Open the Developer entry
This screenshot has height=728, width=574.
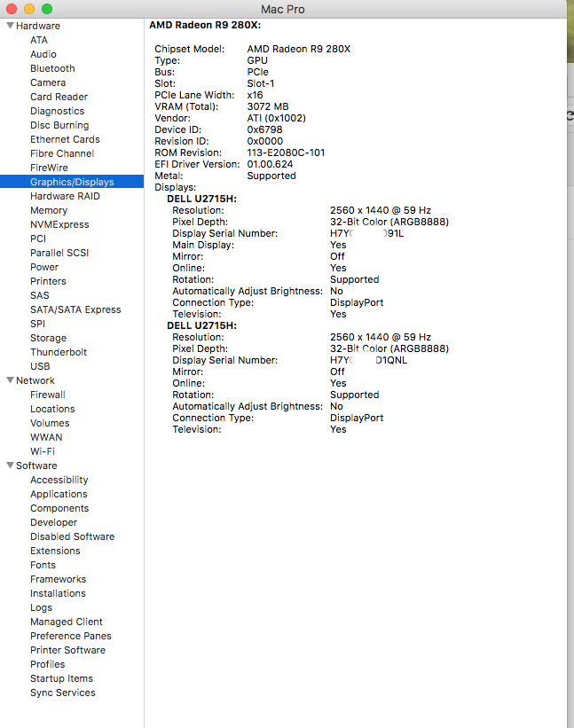tap(53, 522)
